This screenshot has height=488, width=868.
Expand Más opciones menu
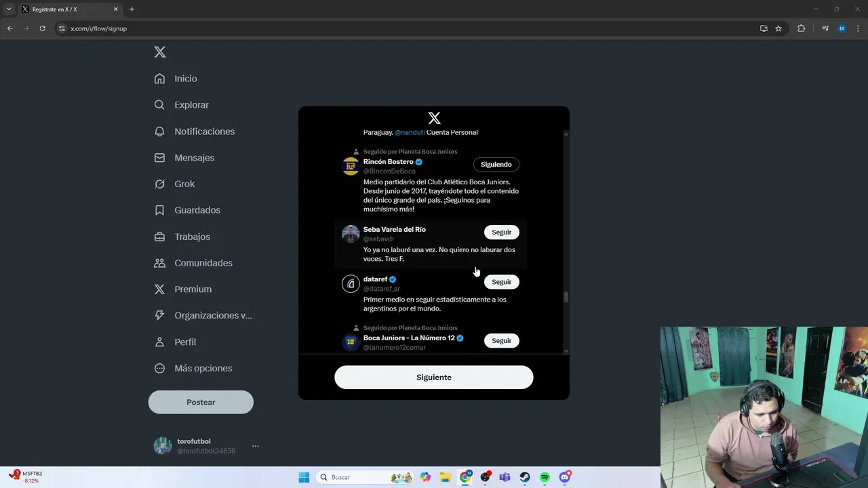point(193,368)
